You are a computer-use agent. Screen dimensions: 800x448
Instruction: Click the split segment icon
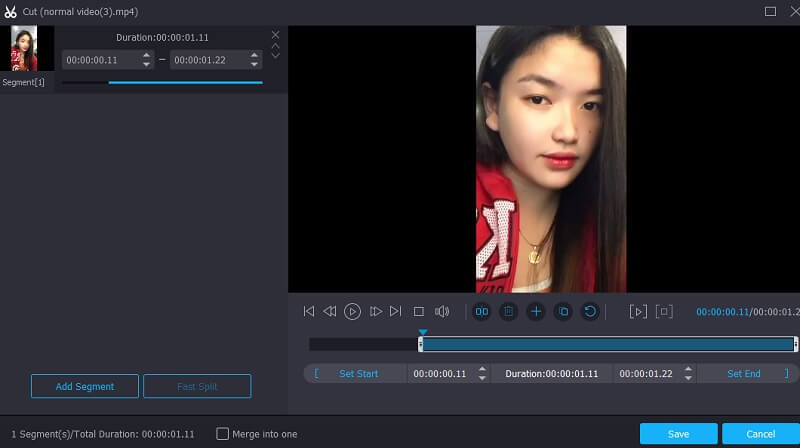point(481,312)
